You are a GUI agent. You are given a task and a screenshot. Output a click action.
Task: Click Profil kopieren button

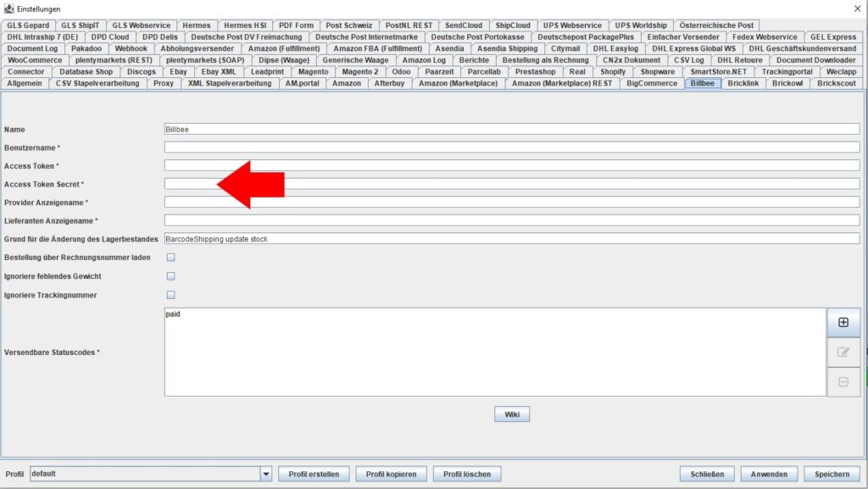pyautogui.click(x=391, y=474)
